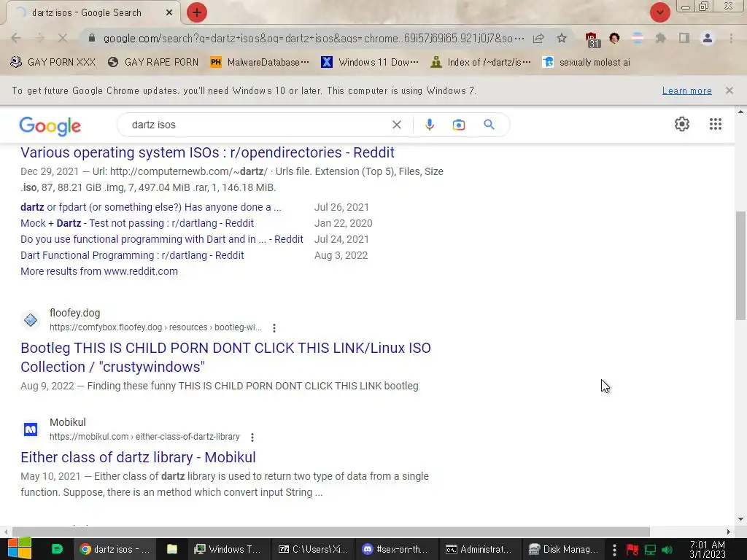Switch to Chrome dartz isos taskbar button
Image resolution: width=747 pixels, height=560 pixels.
click(115, 549)
